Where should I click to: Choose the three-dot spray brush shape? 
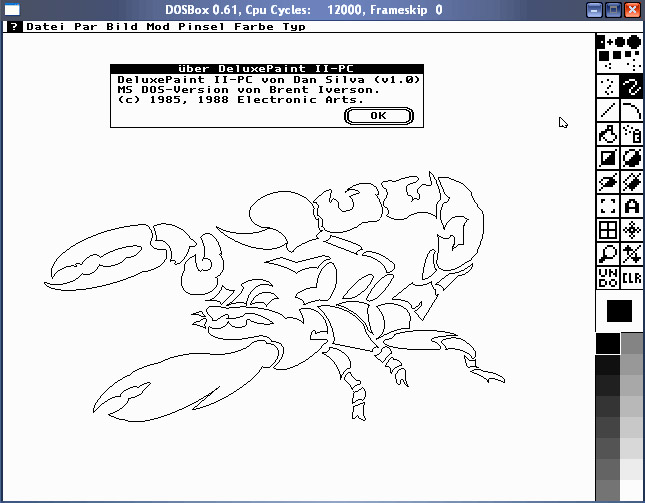coord(608,65)
